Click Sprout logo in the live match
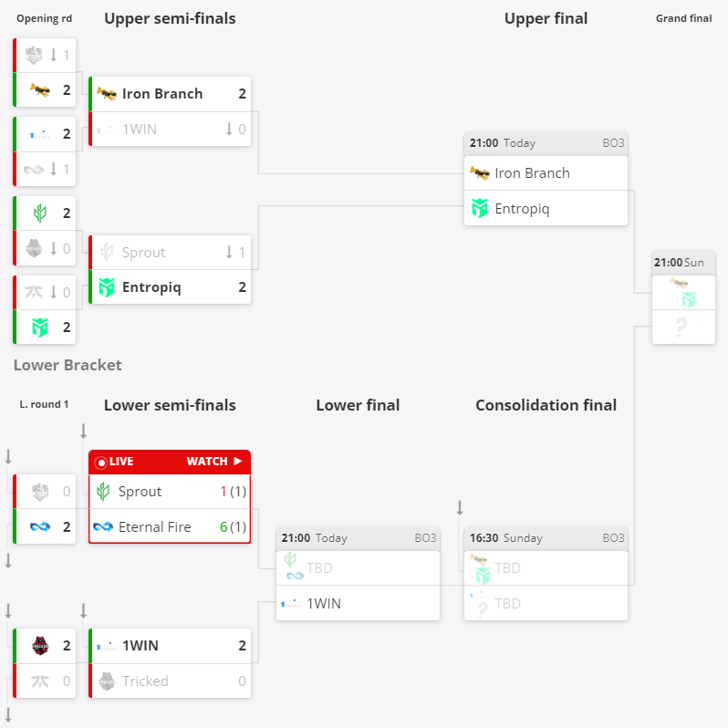The width and height of the screenshot is (728, 728). point(103,492)
